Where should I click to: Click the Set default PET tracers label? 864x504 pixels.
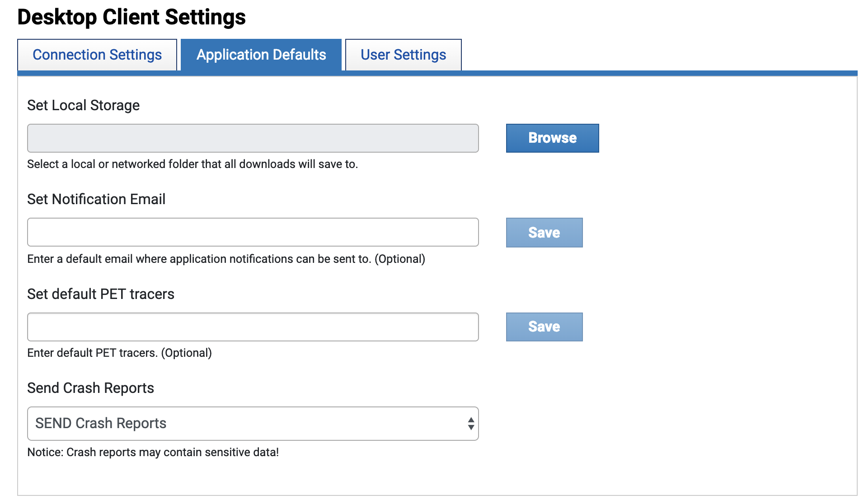[x=101, y=294]
